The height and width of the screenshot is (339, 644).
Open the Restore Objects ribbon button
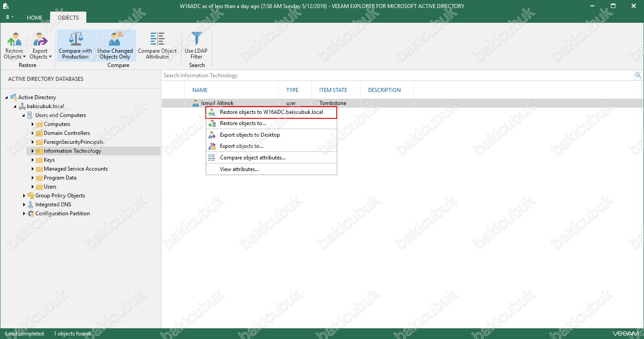(x=14, y=46)
